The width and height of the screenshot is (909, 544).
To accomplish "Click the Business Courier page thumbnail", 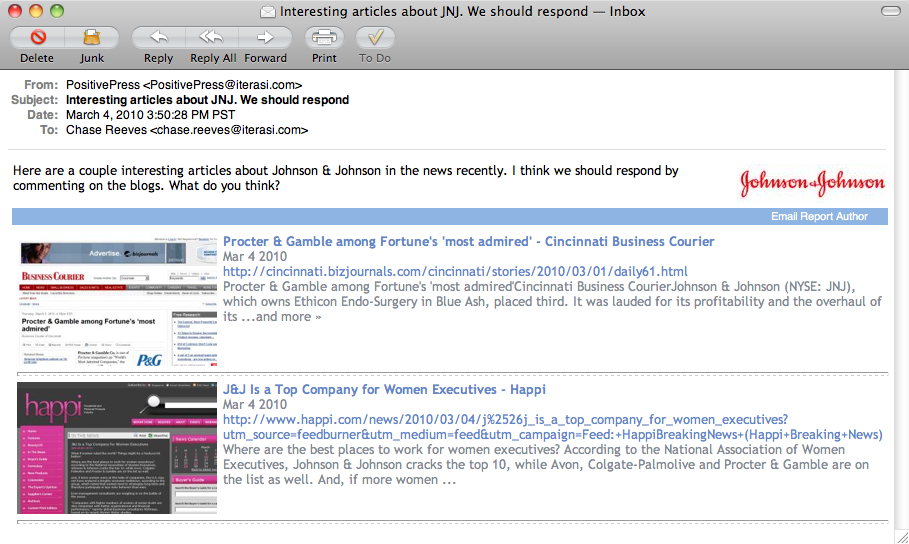I will click(118, 302).
